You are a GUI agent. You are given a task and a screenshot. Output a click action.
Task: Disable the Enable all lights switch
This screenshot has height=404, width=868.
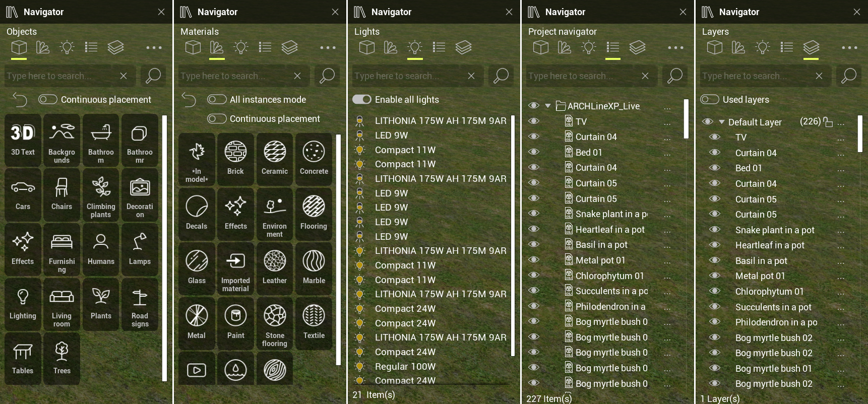[x=362, y=99]
